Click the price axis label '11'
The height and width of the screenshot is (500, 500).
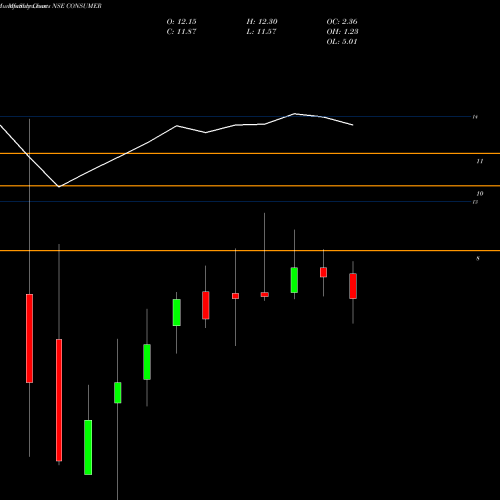point(480,161)
